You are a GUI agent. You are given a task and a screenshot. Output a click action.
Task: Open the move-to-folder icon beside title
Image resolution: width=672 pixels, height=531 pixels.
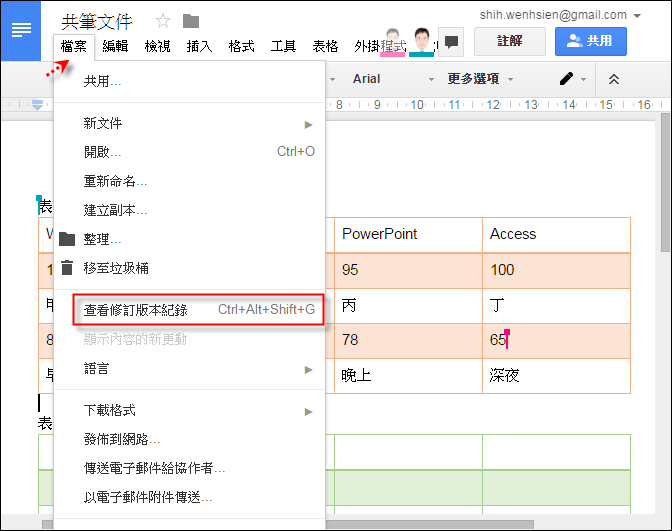[191, 21]
